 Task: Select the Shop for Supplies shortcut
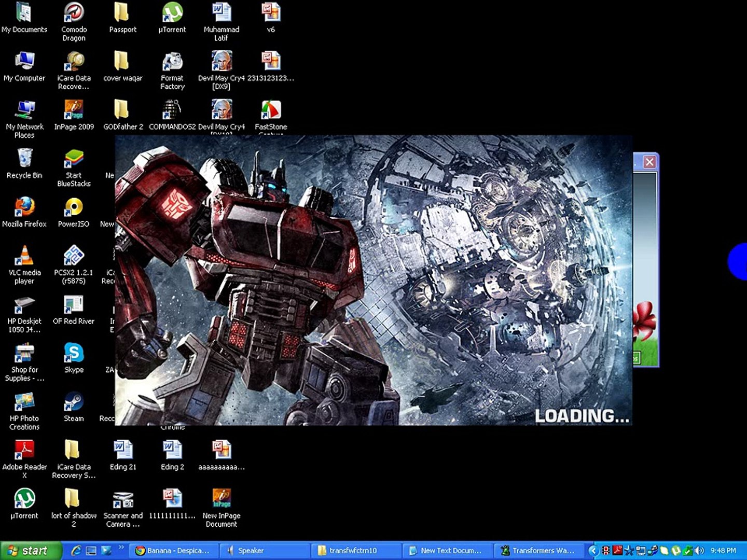(x=24, y=362)
